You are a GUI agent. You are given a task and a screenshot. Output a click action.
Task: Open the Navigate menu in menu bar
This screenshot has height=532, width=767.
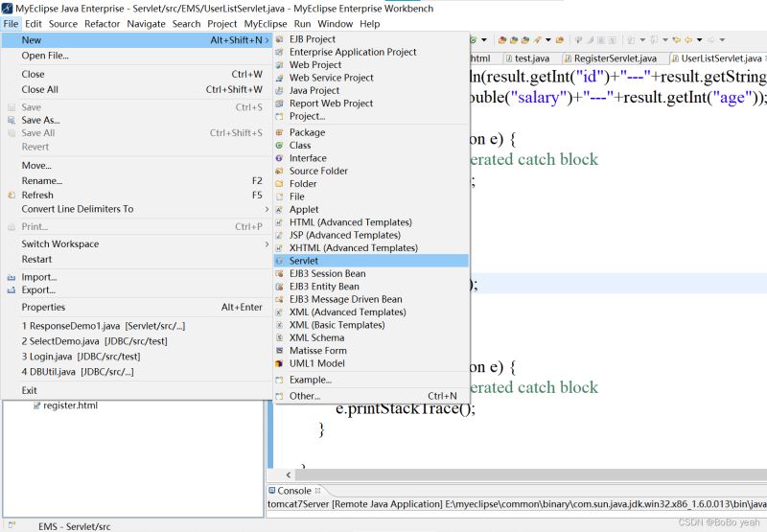click(x=146, y=24)
